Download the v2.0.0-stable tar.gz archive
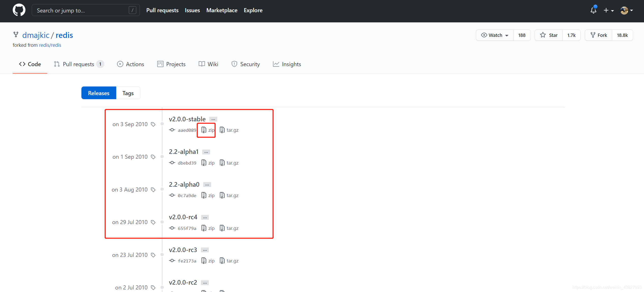Viewport: 644px width, 292px height. (x=229, y=130)
